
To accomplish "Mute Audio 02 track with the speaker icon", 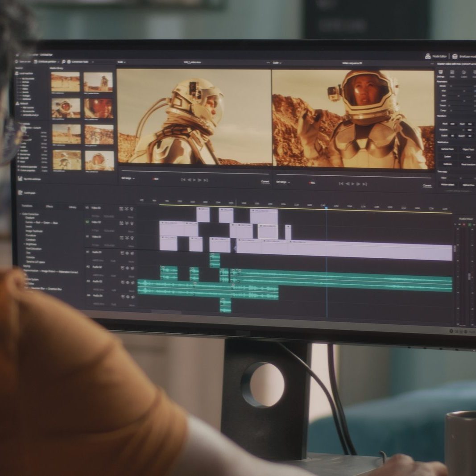I will 132,268.
